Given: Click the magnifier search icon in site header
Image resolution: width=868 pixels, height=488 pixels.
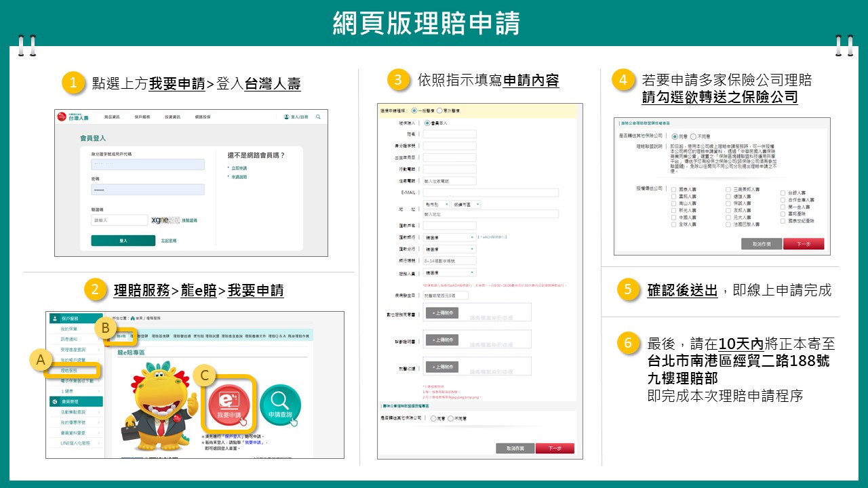Looking at the screenshot, I should (318, 117).
